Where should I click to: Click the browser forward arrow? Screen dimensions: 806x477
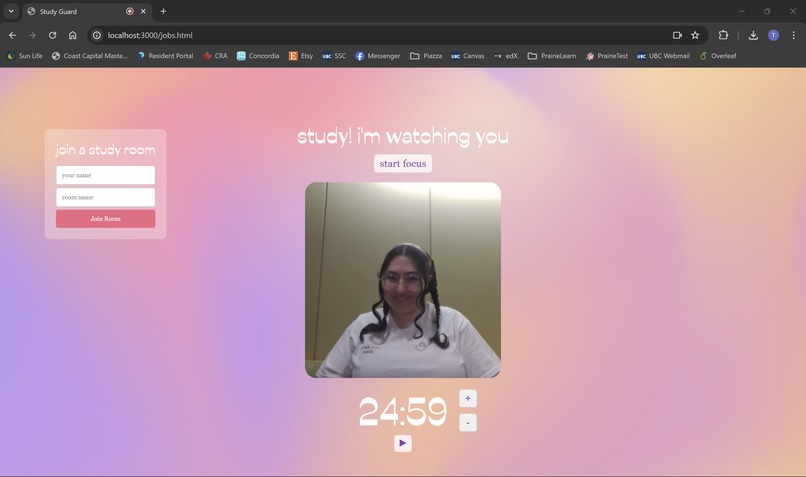(32, 35)
